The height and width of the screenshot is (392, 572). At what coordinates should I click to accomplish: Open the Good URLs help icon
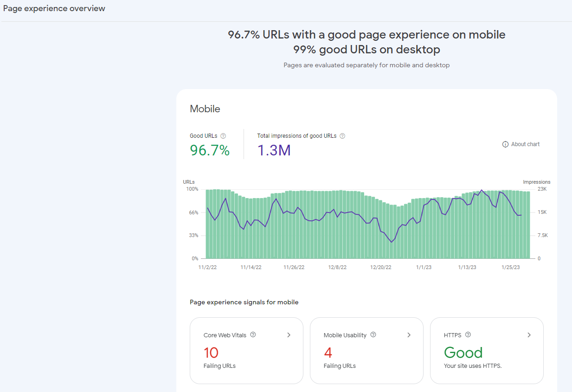point(223,135)
